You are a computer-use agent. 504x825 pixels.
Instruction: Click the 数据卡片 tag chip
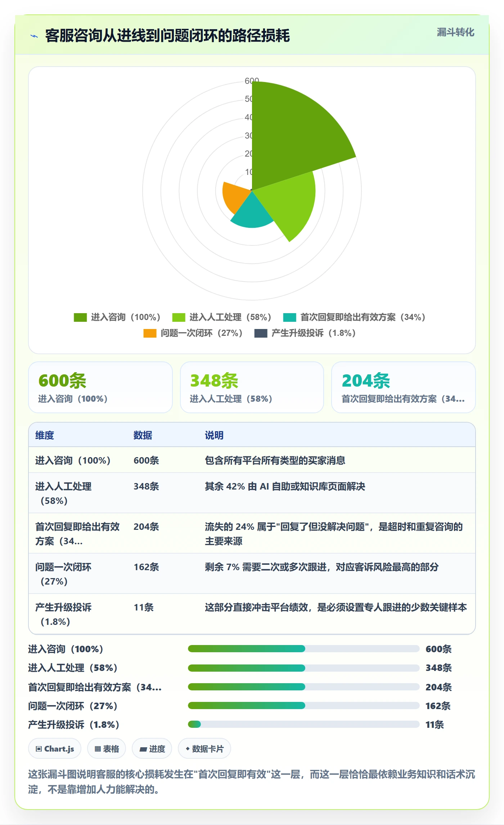click(204, 749)
